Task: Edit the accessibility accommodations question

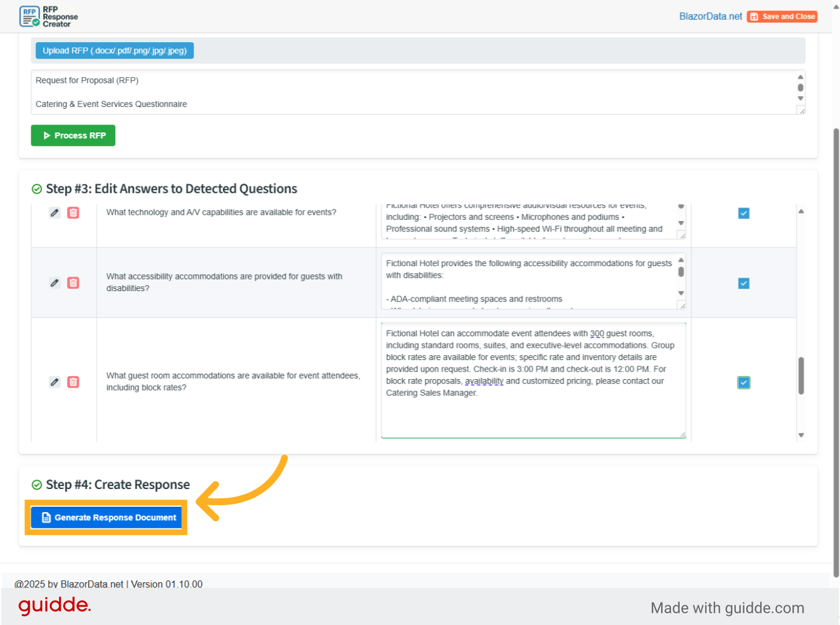Action: click(x=54, y=282)
